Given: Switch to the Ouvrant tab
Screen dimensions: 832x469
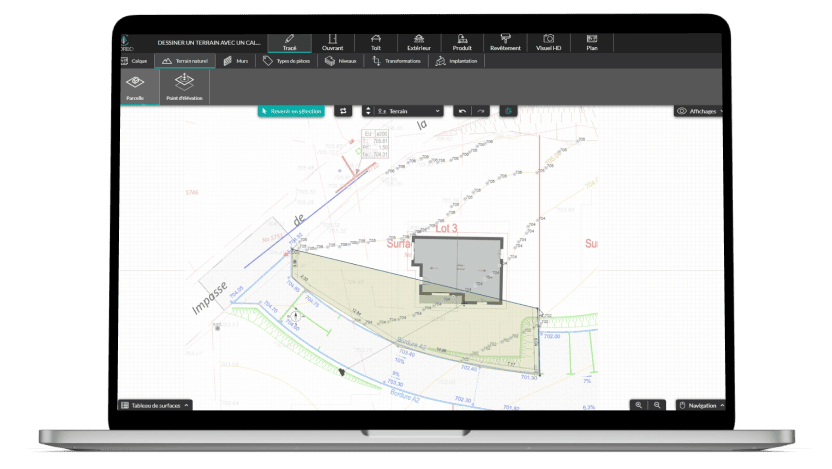Looking at the screenshot, I should pyautogui.click(x=332, y=42).
